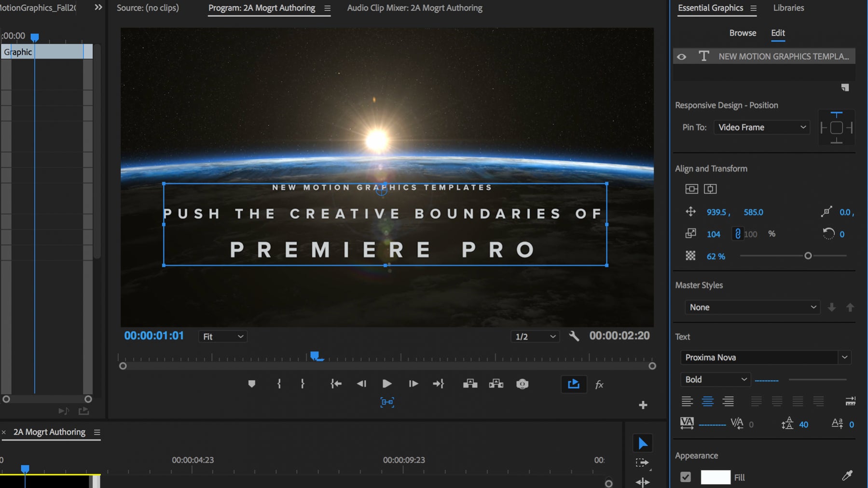Viewport: 868px width, 488px height.
Task: Center align the text
Action: (707, 401)
